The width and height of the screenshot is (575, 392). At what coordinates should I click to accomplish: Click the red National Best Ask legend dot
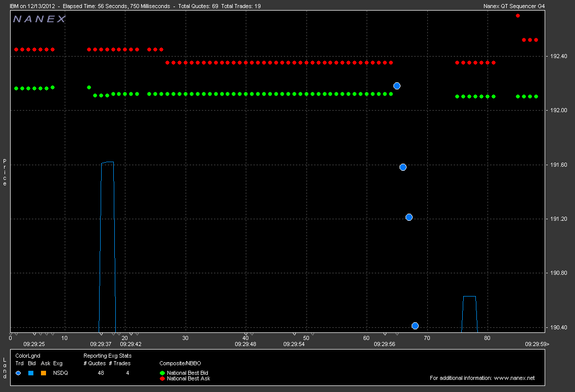tap(162, 378)
